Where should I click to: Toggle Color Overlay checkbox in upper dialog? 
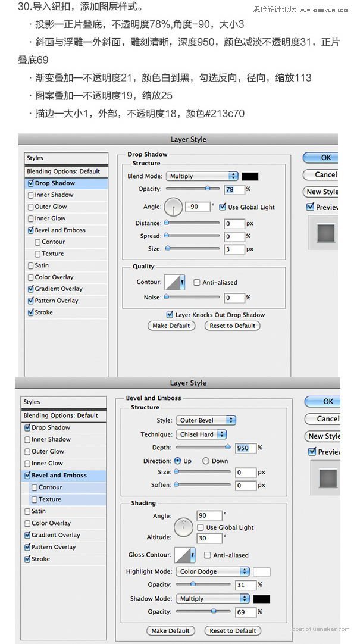31,277
